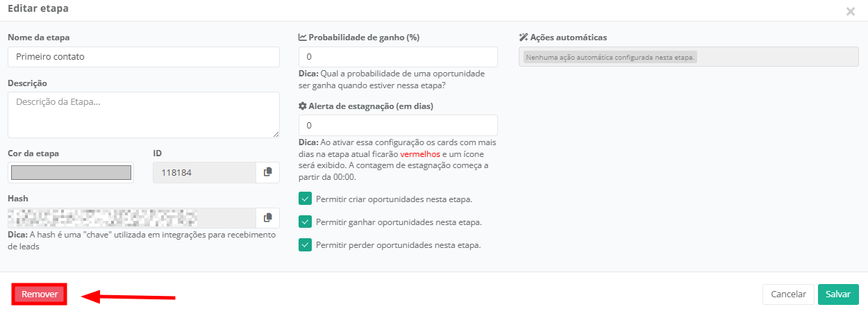Click into the Descrição text area
868x316 pixels.
tap(143, 115)
